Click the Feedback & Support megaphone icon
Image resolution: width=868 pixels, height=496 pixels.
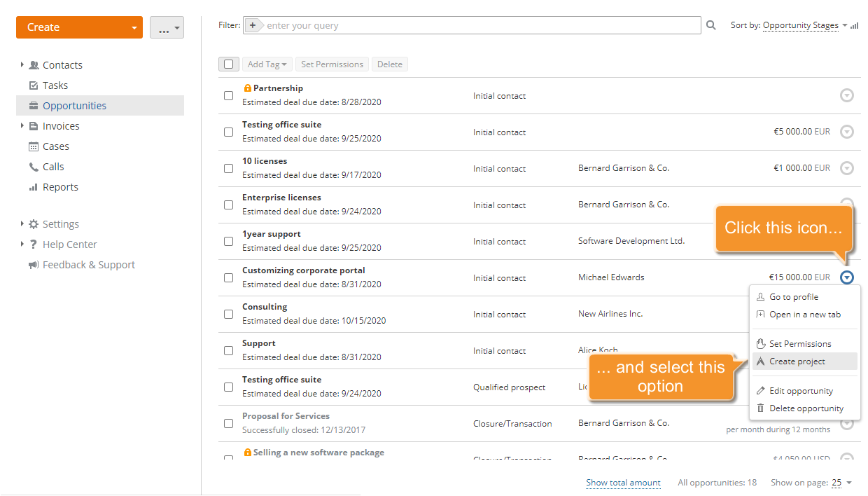coord(34,265)
